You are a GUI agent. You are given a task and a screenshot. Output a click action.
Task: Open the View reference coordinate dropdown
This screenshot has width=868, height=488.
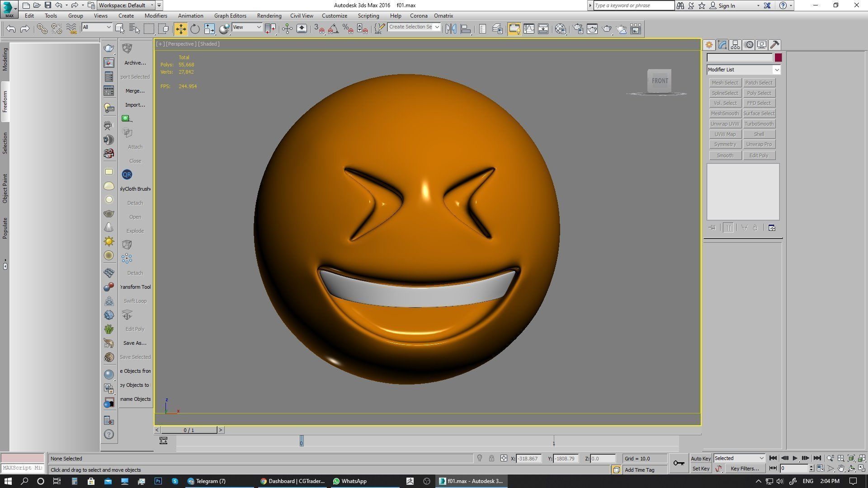[247, 27]
